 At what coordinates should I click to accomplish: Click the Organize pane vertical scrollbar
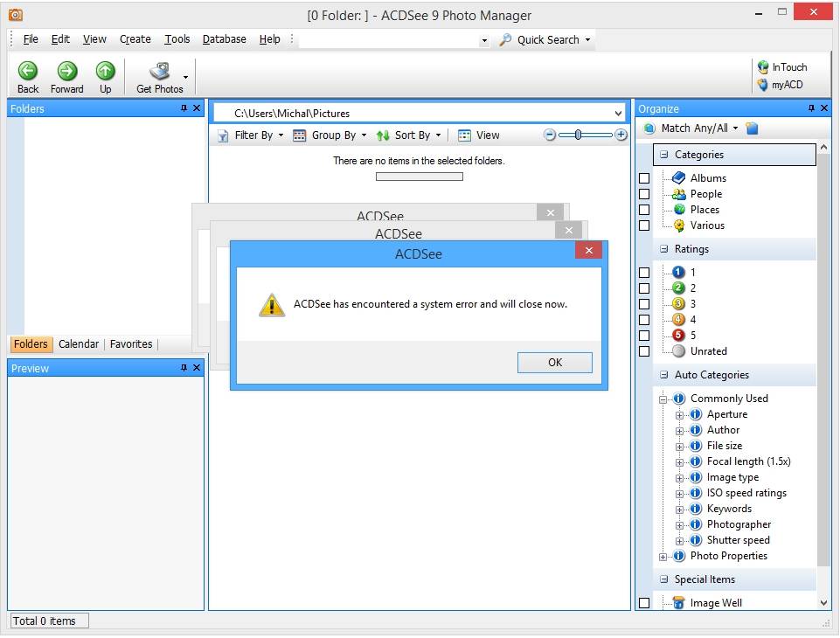(x=824, y=374)
